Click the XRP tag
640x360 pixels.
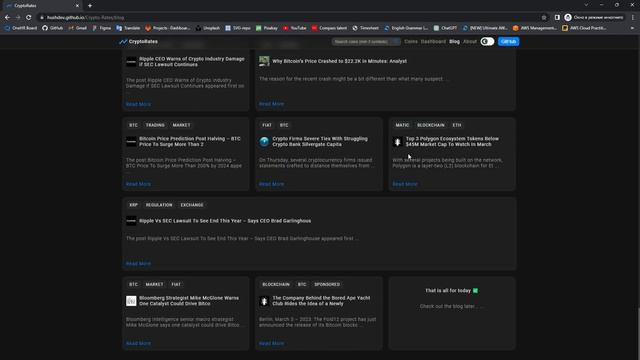coord(133,205)
